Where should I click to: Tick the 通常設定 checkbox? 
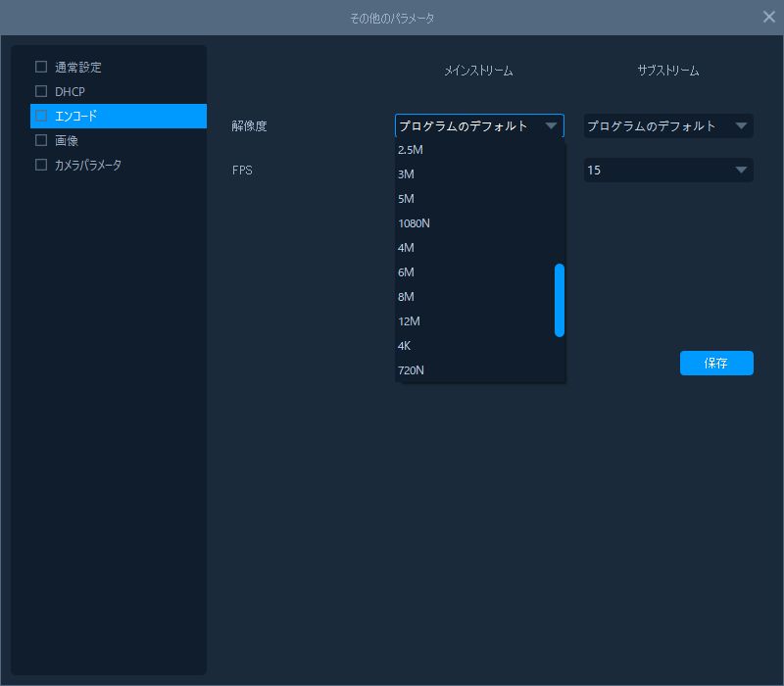coord(41,67)
